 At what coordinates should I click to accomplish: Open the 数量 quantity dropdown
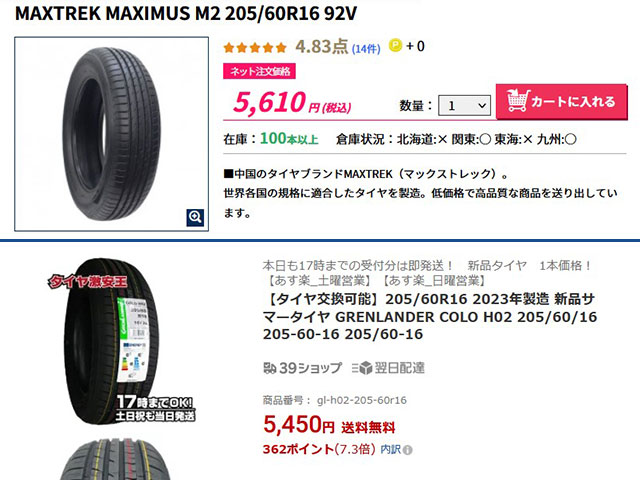tap(464, 106)
